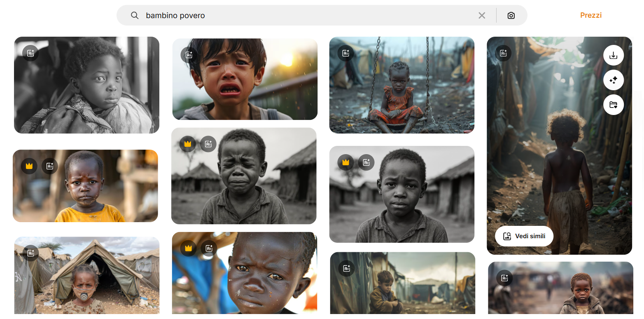Viewport: 644px width, 319px height.
Task: Click the search magnifier icon
Action: click(x=135, y=15)
